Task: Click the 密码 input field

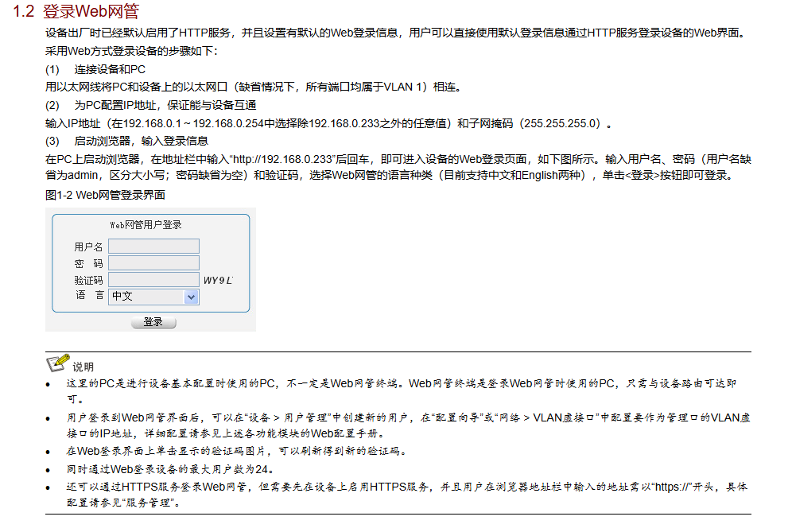Action: (x=153, y=262)
